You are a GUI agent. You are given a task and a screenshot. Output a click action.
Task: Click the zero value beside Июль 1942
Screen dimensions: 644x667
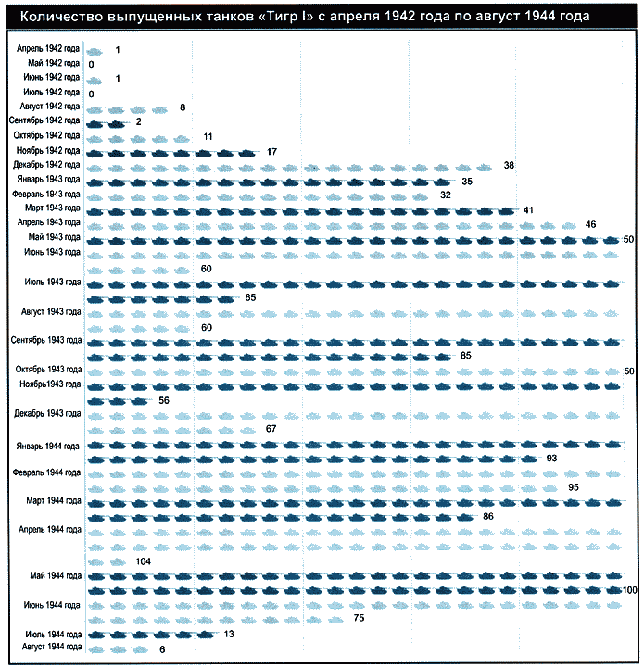(x=91, y=94)
